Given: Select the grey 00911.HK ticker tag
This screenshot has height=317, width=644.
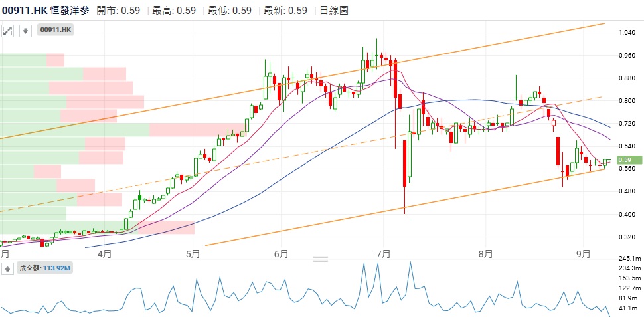Looking at the screenshot, I should [55, 30].
